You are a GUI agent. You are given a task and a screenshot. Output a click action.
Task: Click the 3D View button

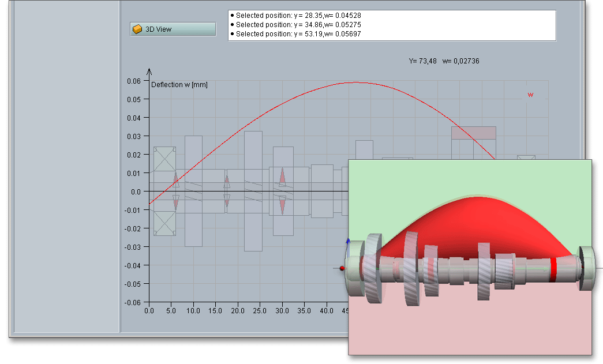click(x=173, y=29)
